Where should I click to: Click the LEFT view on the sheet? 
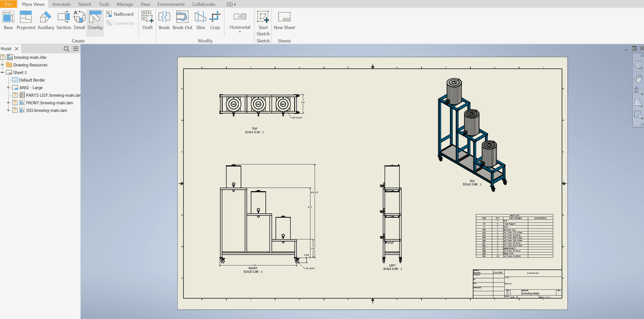[x=392, y=213]
